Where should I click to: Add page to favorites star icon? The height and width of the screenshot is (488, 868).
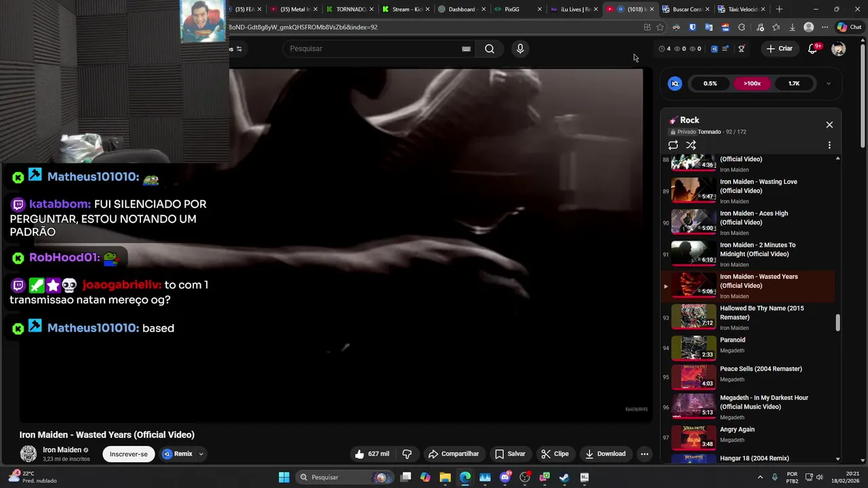[x=660, y=27]
